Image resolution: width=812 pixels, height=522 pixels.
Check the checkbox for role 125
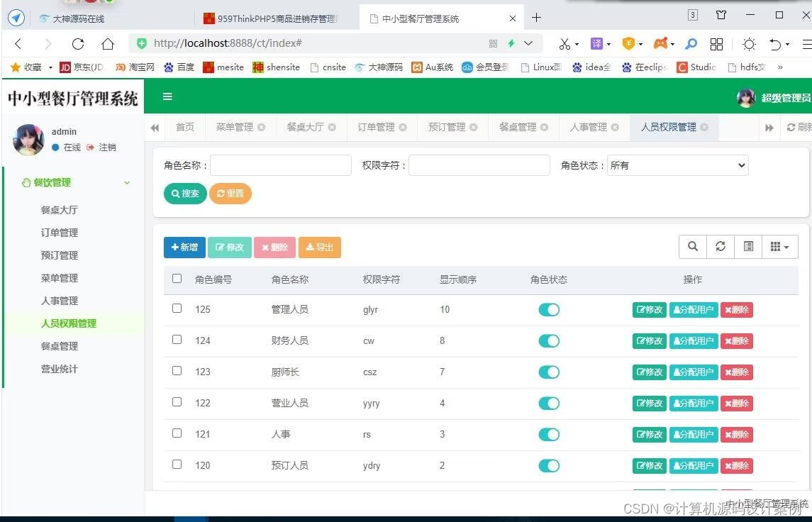point(177,308)
